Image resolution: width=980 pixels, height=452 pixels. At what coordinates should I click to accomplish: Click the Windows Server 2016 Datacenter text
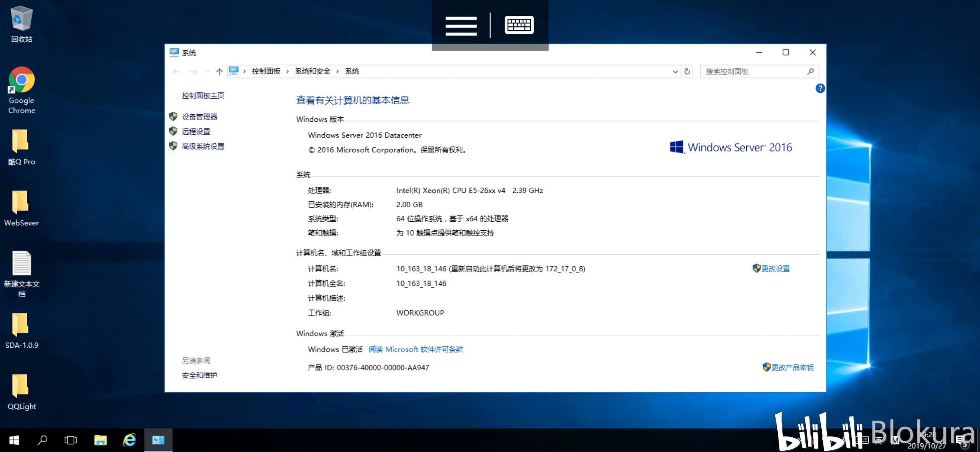coord(365,135)
